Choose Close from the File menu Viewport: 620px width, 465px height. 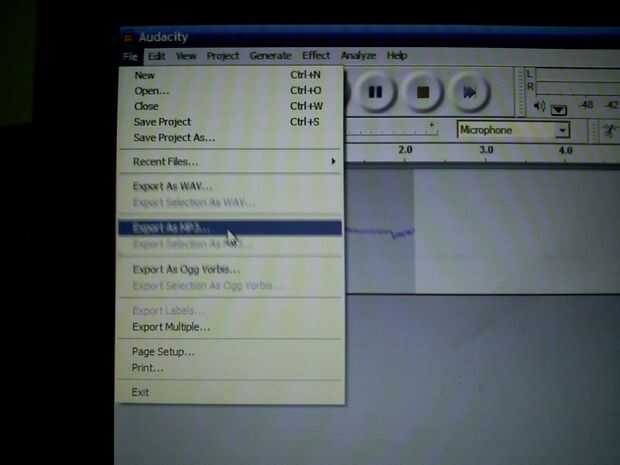230,106
